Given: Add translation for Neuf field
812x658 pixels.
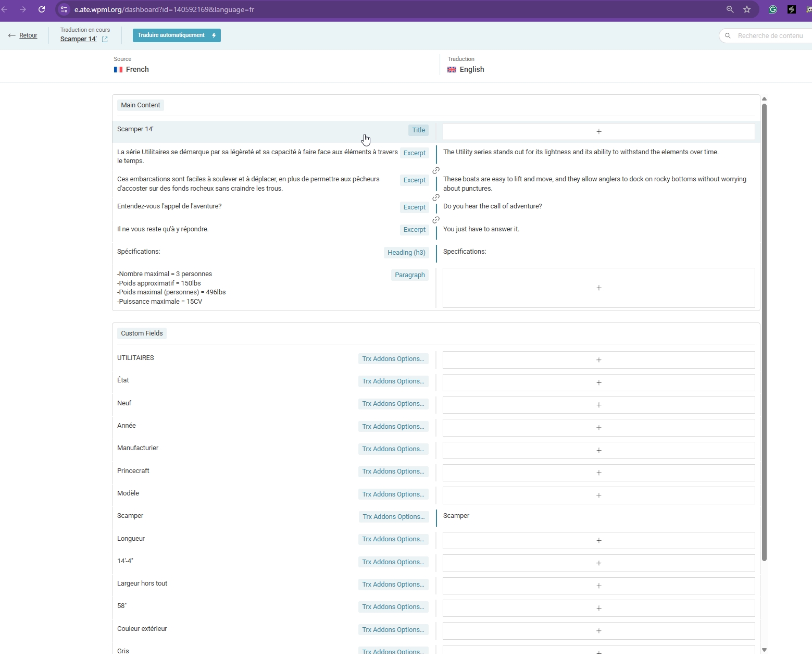Looking at the screenshot, I should [x=598, y=405].
